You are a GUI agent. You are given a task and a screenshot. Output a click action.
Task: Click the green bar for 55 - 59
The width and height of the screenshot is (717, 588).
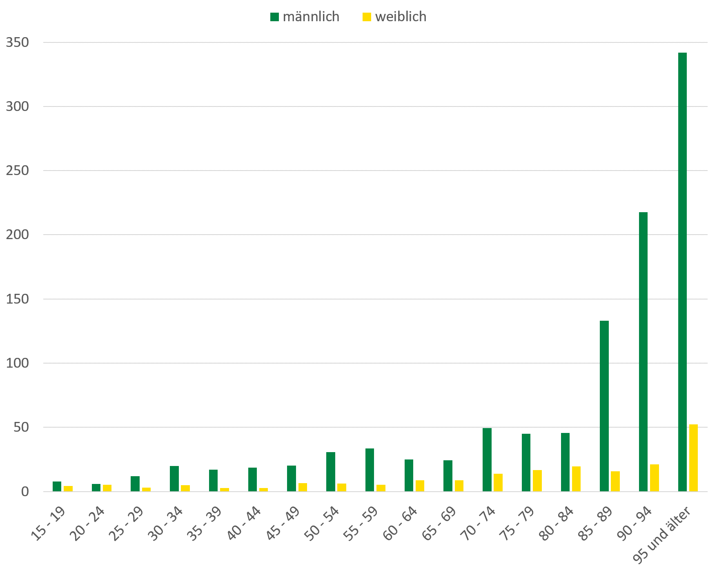(x=370, y=470)
